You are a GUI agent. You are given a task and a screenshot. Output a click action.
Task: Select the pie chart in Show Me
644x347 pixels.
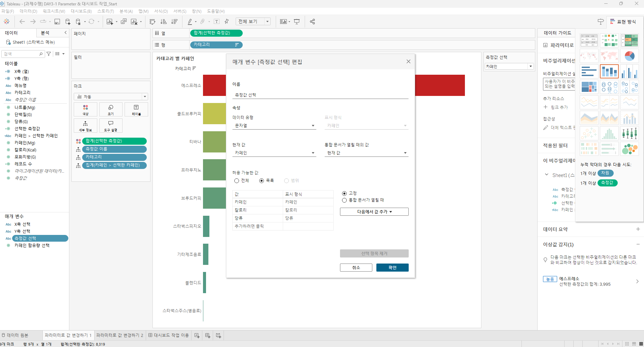630,56
